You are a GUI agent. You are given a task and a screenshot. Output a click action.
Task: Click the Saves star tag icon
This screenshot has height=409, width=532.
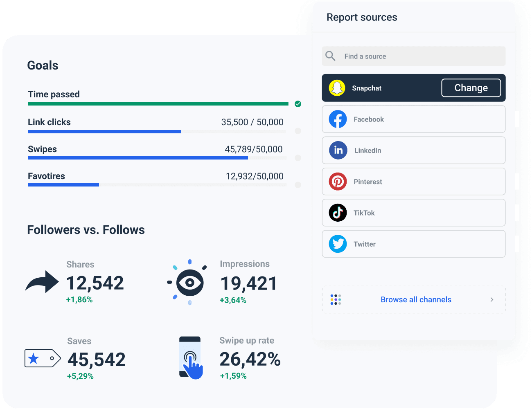click(x=42, y=359)
